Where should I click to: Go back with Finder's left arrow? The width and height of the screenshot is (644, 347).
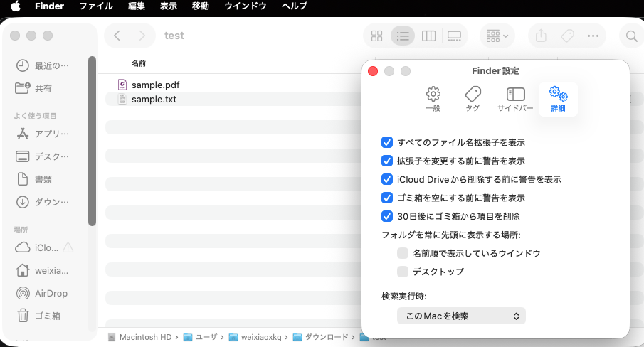(x=117, y=36)
